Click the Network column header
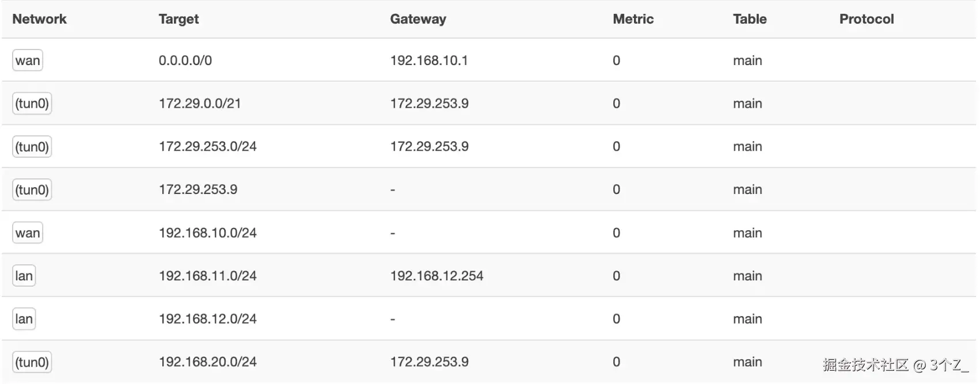The image size is (980, 384). click(39, 19)
